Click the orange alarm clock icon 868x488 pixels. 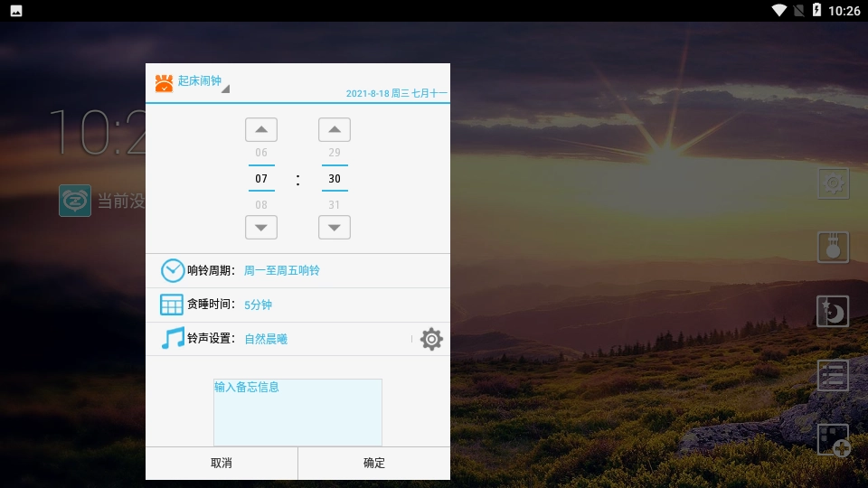click(x=164, y=83)
